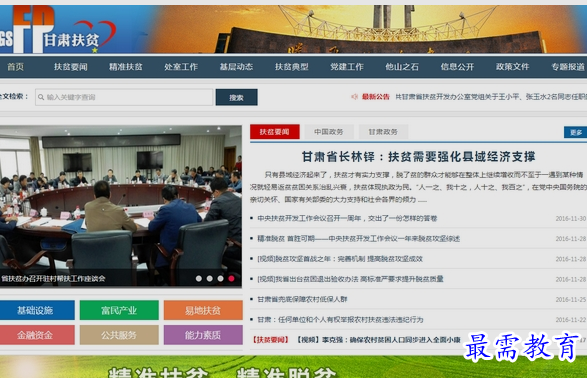Click the 搜索 search button

pos(237,97)
